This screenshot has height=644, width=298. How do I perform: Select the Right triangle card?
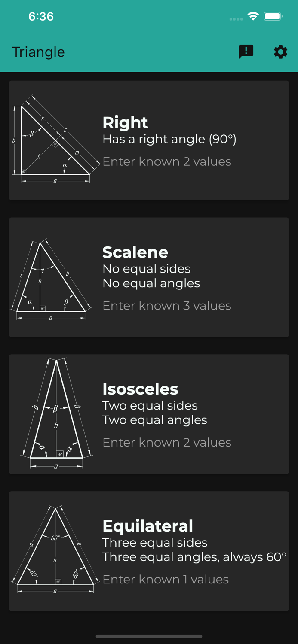point(149,140)
